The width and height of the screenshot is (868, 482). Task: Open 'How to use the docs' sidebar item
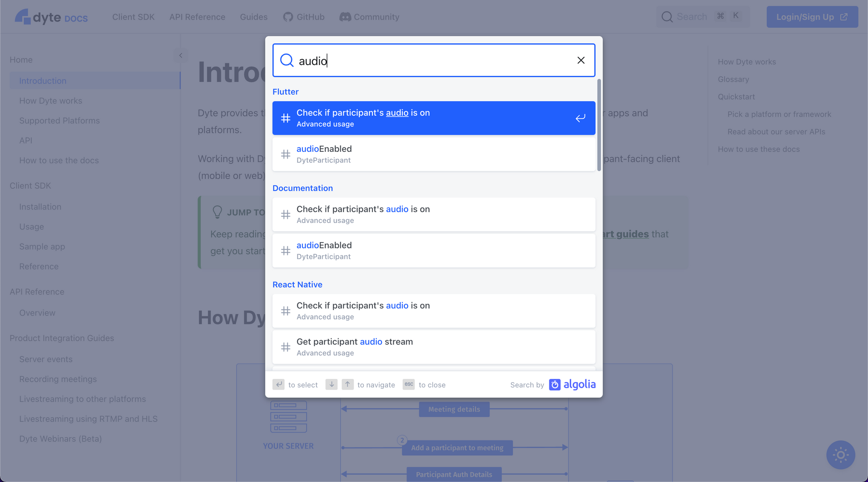pyautogui.click(x=59, y=161)
